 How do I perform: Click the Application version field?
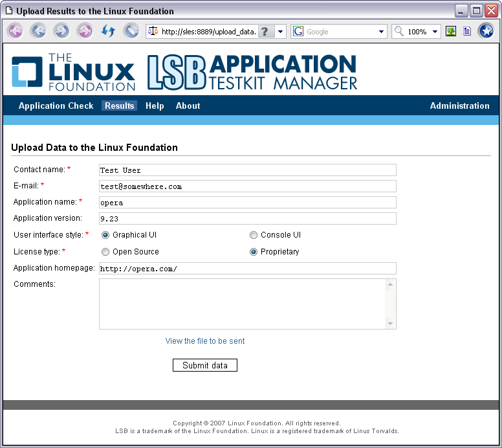point(248,219)
